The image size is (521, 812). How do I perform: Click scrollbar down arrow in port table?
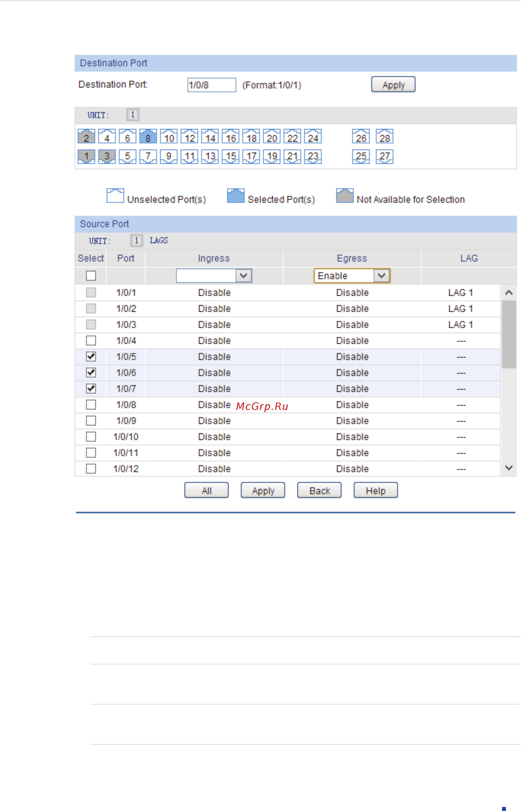tap(509, 469)
